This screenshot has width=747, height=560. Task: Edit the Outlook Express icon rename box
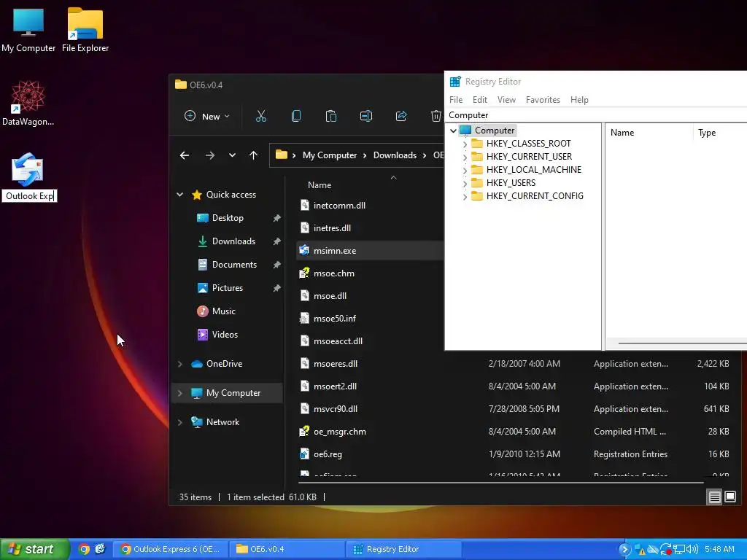(x=29, y=195)
